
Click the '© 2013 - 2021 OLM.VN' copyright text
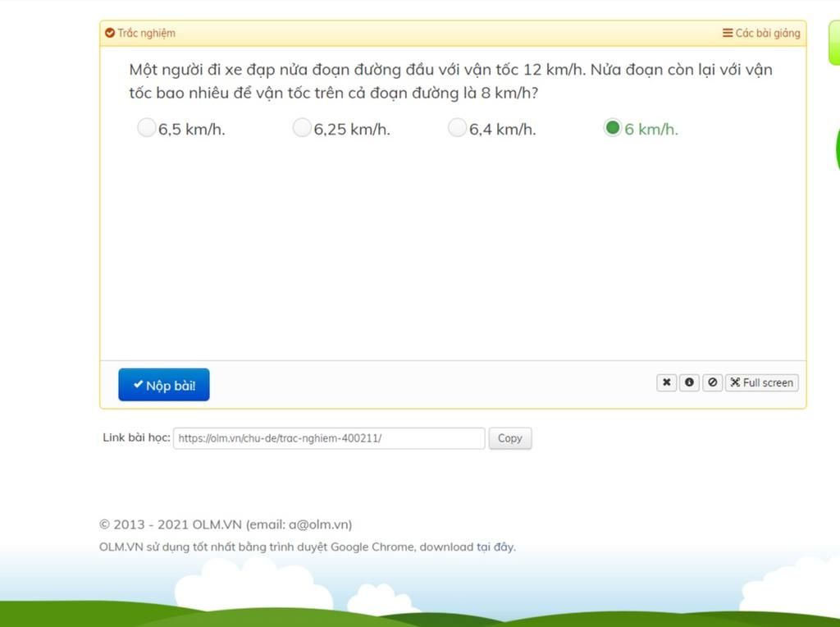171,524
